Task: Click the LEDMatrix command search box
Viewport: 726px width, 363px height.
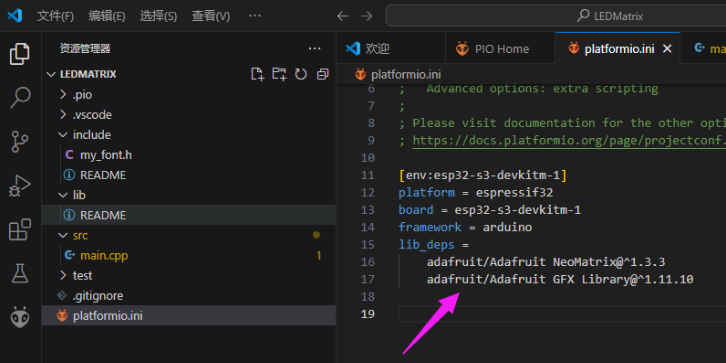Action: click(556, 16)
